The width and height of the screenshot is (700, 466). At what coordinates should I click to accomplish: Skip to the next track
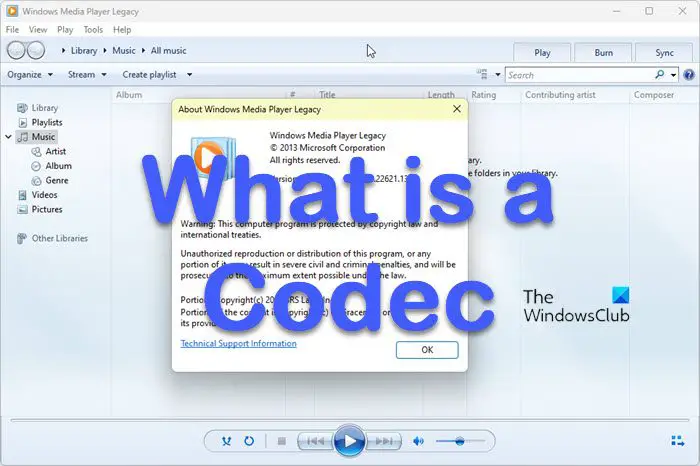[383, 441]
